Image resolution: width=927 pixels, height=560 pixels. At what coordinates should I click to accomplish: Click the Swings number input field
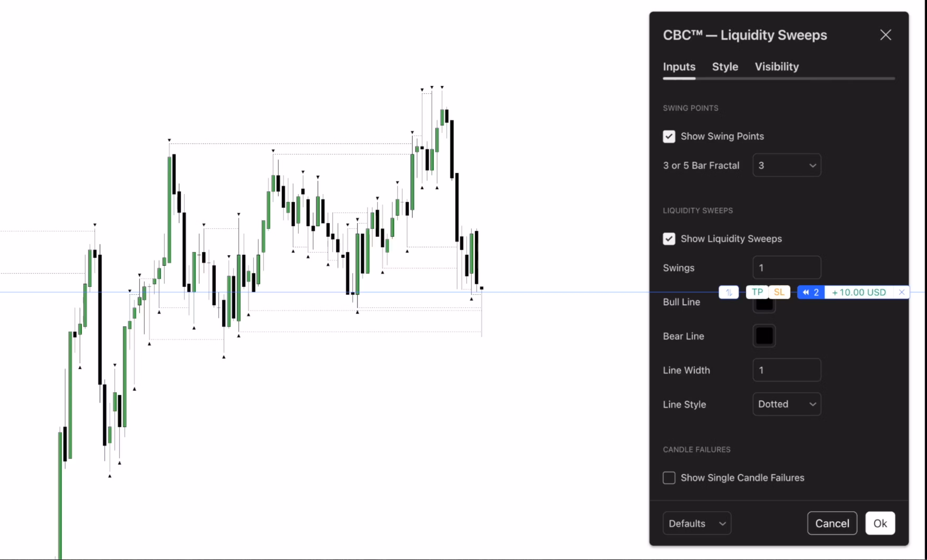(x=787, y=268)
